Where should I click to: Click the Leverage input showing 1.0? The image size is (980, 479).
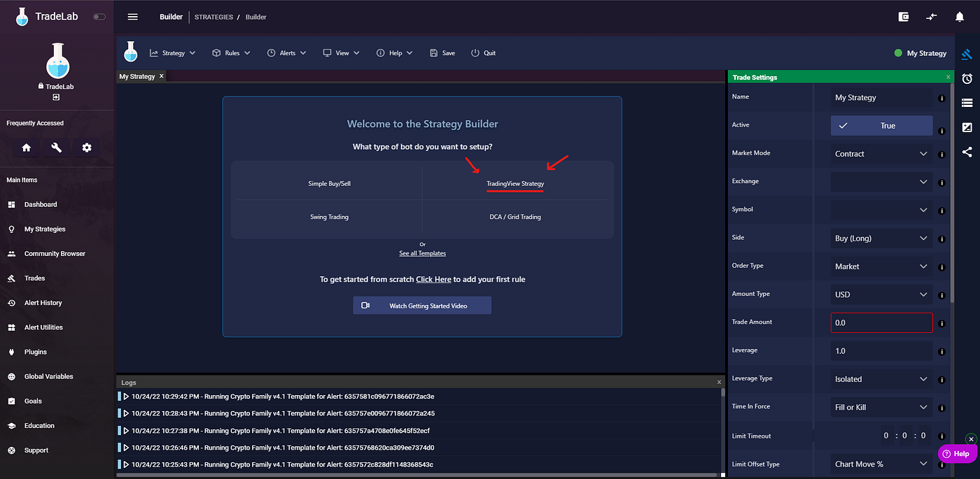pyautogui.click(x=881, y=351)
